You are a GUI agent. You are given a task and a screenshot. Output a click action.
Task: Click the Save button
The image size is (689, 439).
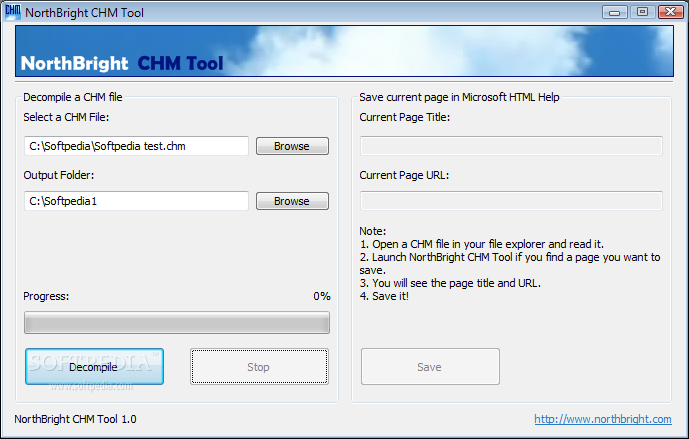430,366
